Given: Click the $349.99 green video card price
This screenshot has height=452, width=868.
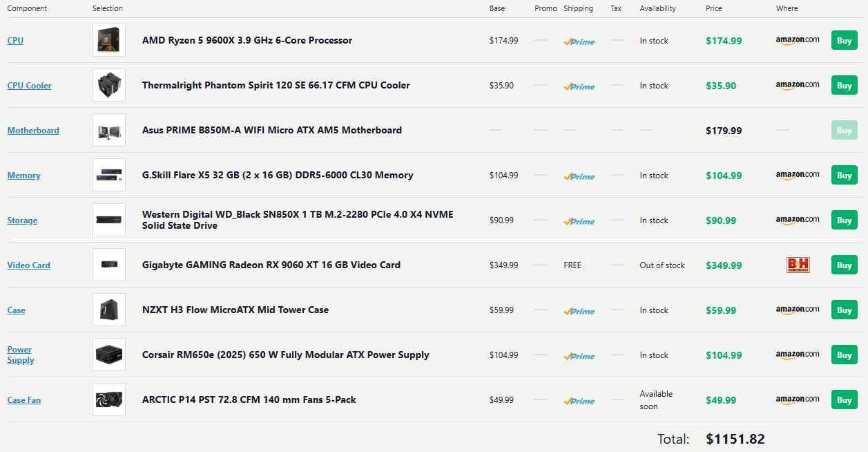Looking at the screenshot, I should (x=724, y=265).
